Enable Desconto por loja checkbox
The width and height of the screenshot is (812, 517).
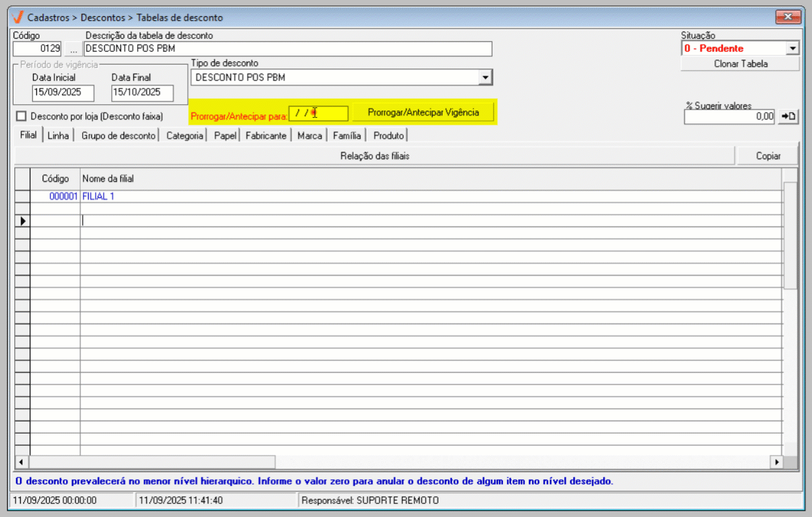tap(22, 116)
